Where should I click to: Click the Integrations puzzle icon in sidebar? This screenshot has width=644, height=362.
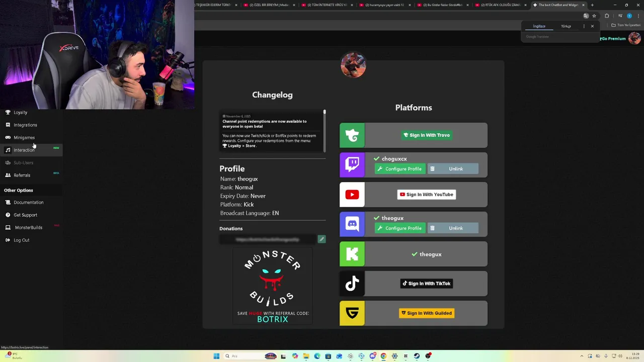[8, 125]
